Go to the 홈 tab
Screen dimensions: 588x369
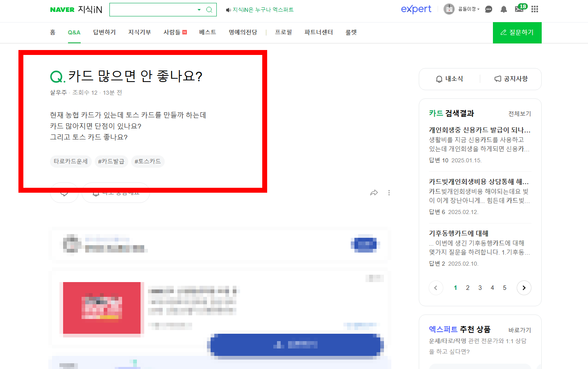point(52,32)
